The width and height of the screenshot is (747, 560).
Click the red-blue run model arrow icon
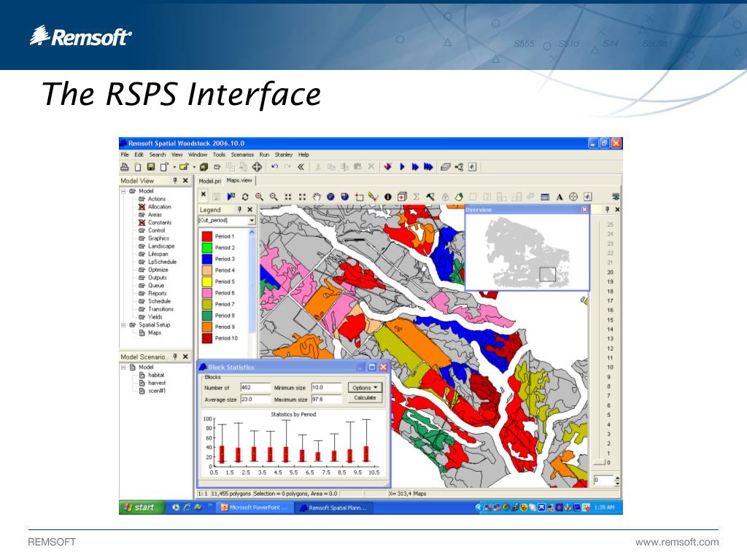(388, 167)
